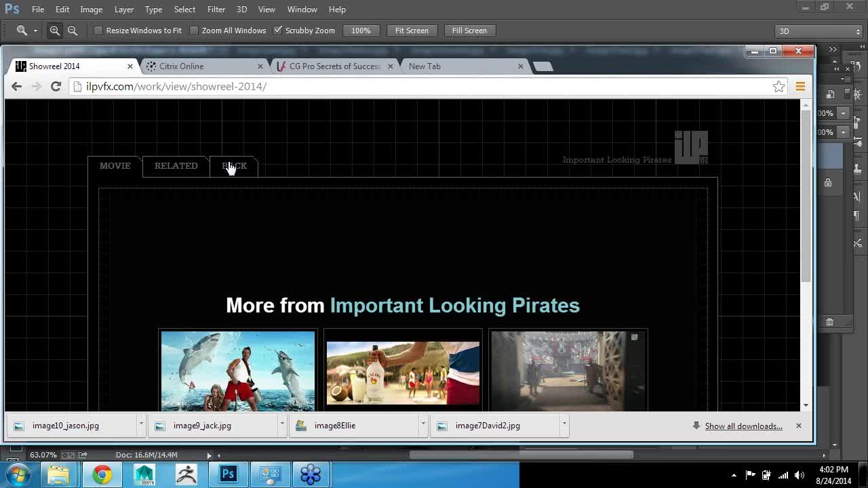Open the taskbar app beside Photoshop
Image resolution: width=868 pixels, height=488 pixels.
[270, 474]
